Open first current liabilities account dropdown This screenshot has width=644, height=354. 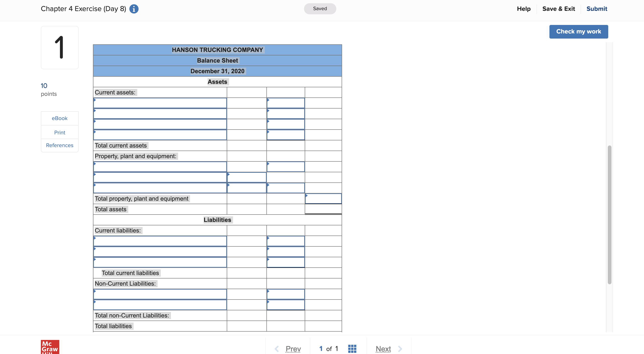pos(160,241)
